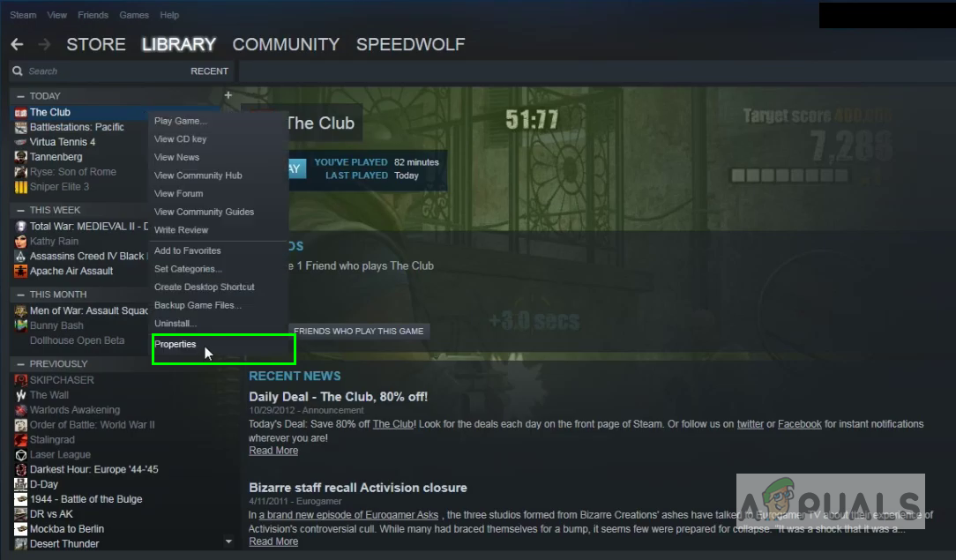Screen dimensions: 956x560
Task: Open Read More under Daily Deal
Action: (273, 451)
